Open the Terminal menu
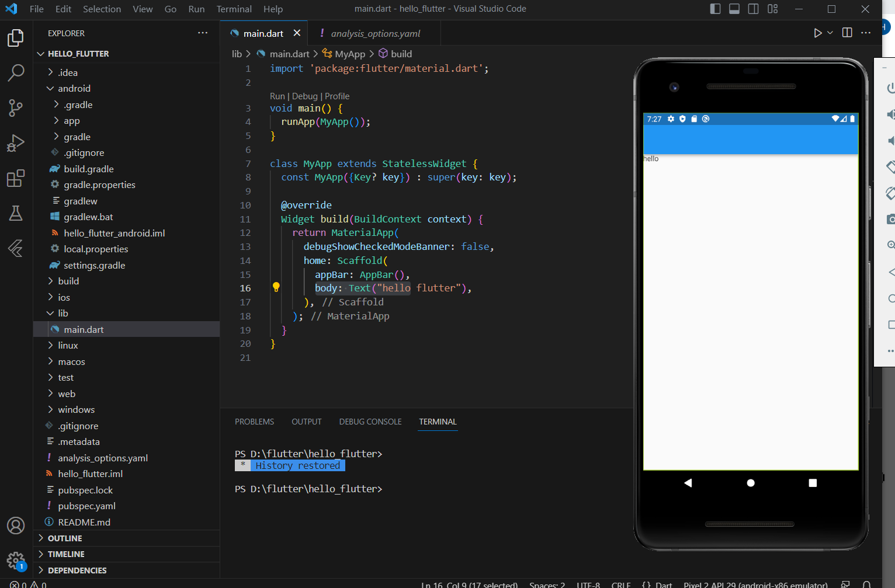 coord(234,9)
